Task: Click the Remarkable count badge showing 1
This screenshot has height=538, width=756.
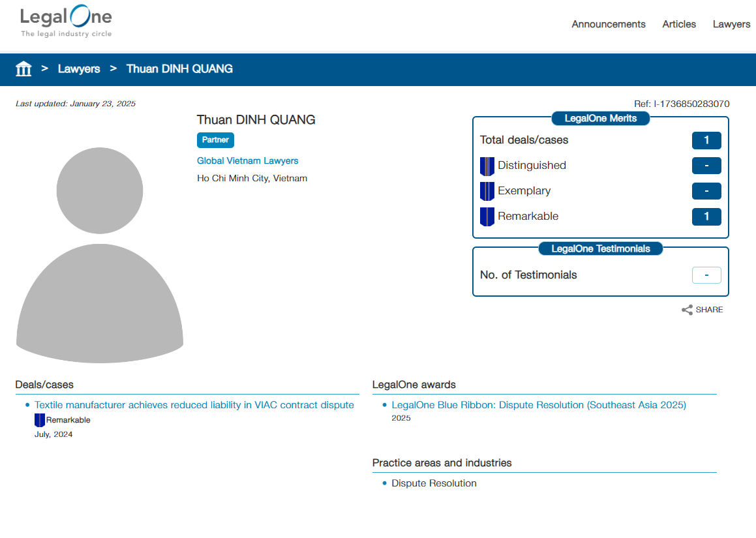Action: tap(706, 217)
